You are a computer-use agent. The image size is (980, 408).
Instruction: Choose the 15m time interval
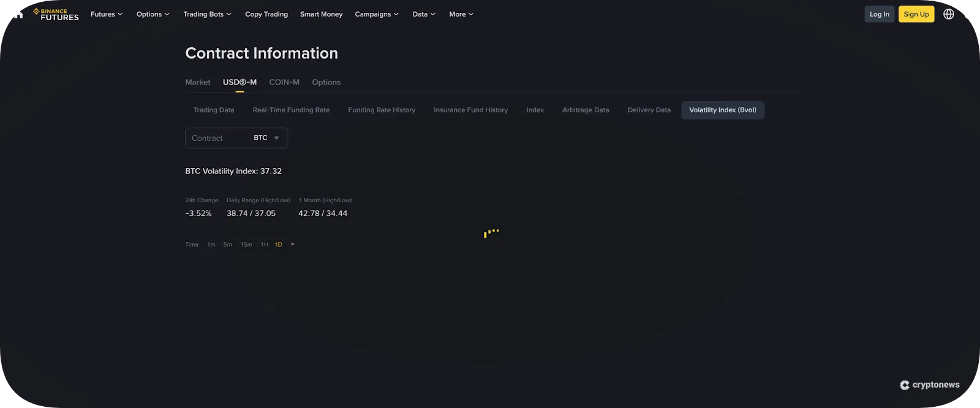tap(246, 244)
